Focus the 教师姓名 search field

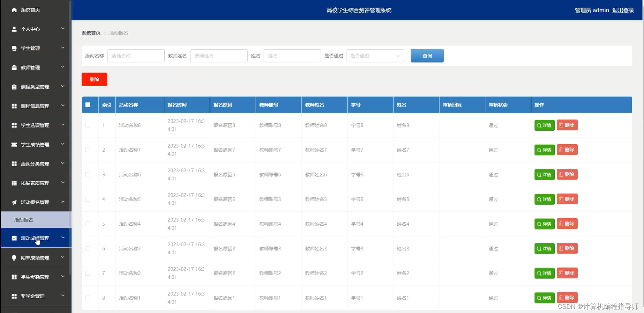[x=219, y=56]
